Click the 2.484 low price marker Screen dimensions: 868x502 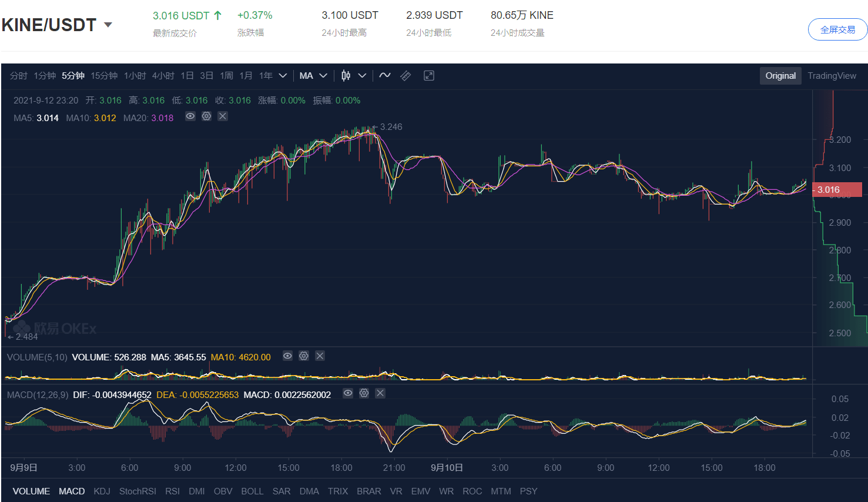click(x=23, y=337)
